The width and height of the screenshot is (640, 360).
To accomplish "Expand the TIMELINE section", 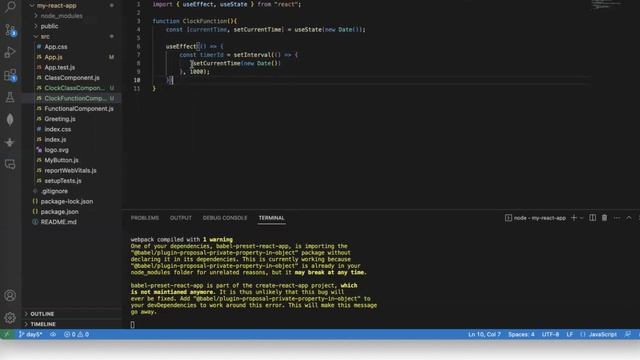I will (43, 324).
